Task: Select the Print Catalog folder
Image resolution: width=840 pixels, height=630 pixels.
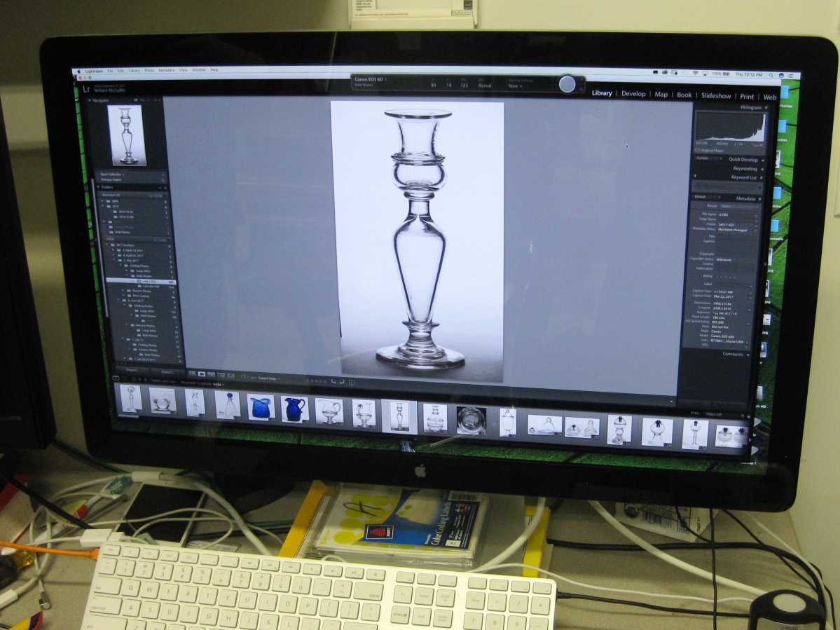Action: tap(141, 296)
